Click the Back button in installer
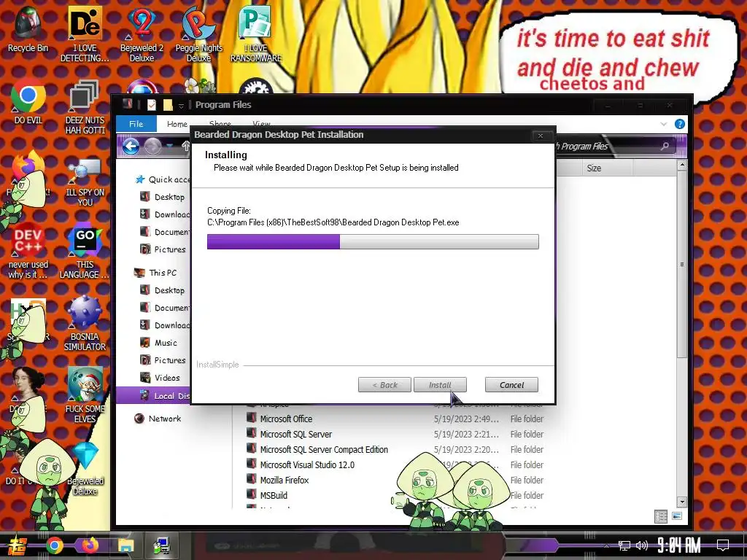 coord(384,385)
